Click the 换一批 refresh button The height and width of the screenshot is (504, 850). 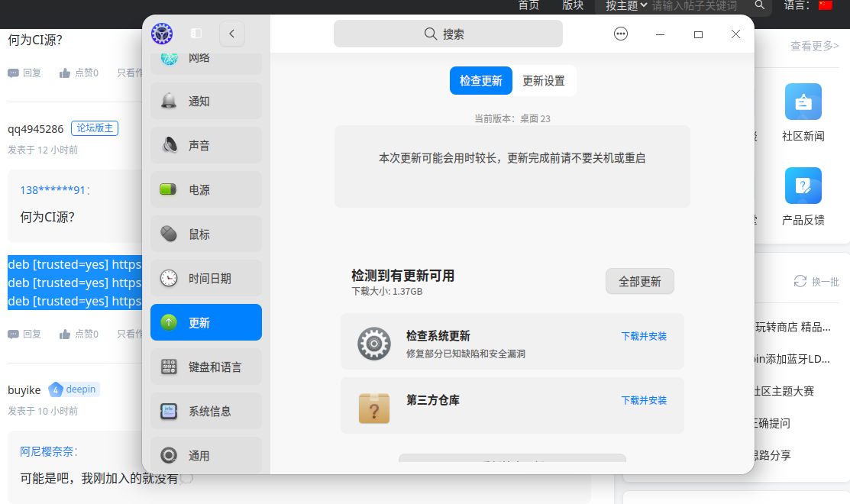pyautogui.click(x=816, y=281)
